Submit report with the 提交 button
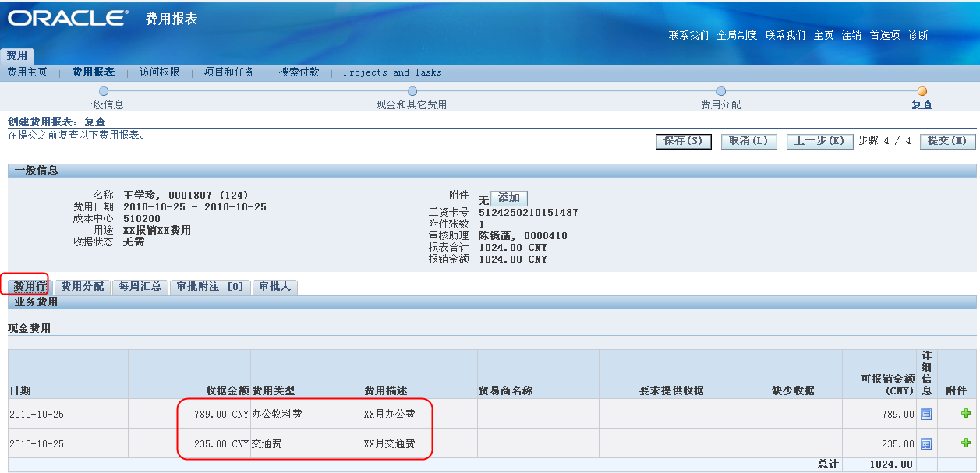 tap(947, 141)
